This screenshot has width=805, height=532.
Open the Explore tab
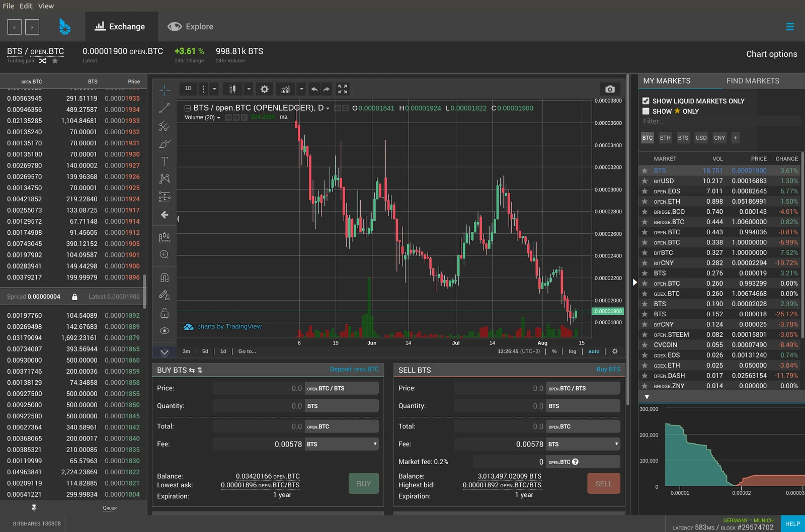point(191,27)
